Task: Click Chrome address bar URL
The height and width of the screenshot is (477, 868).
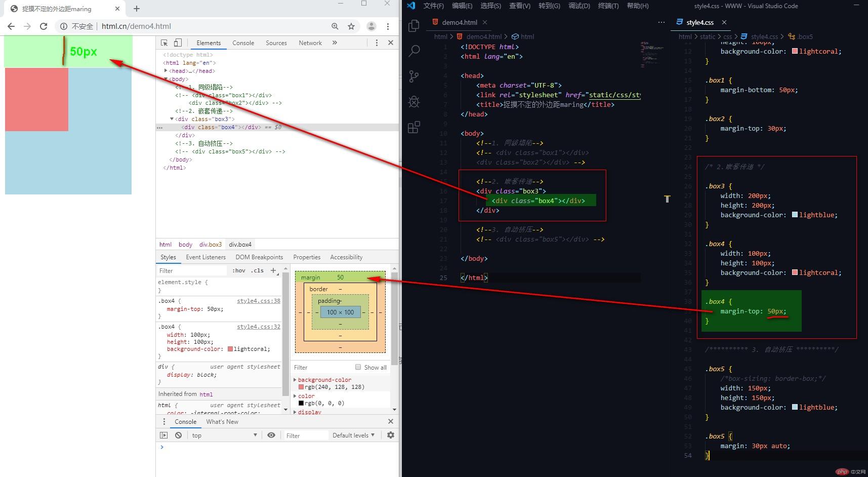Action: [136, 26]
